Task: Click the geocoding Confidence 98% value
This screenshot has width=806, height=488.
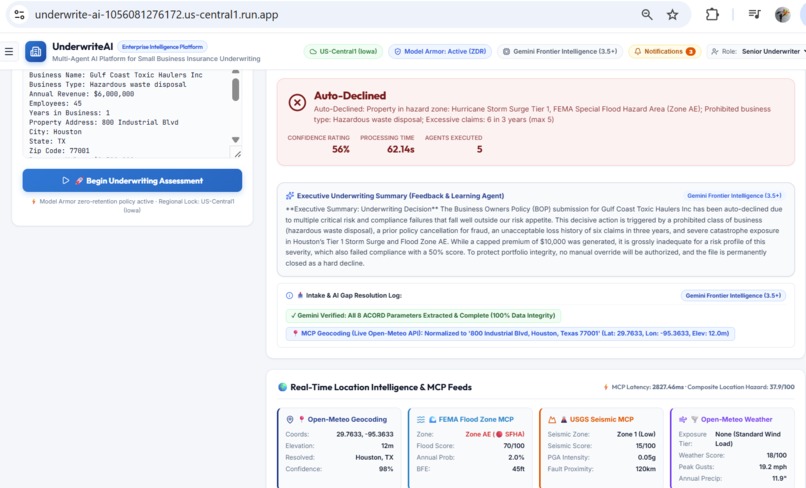Action: [x=386, y=469]
